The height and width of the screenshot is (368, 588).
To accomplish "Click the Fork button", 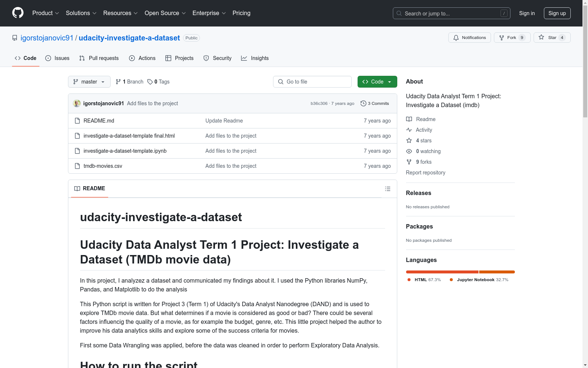I will pos(512,38).
